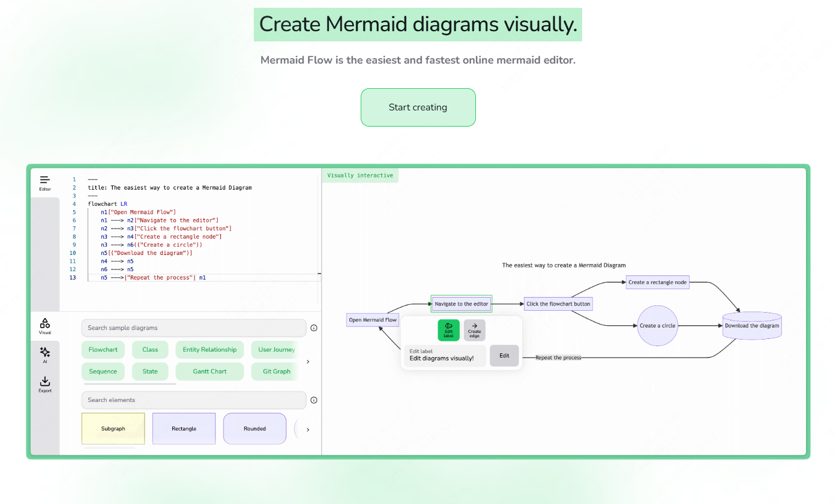Screen dimensions: 836x504
Task: Click the diagram title text in the canvas
Action: (564, 265)
